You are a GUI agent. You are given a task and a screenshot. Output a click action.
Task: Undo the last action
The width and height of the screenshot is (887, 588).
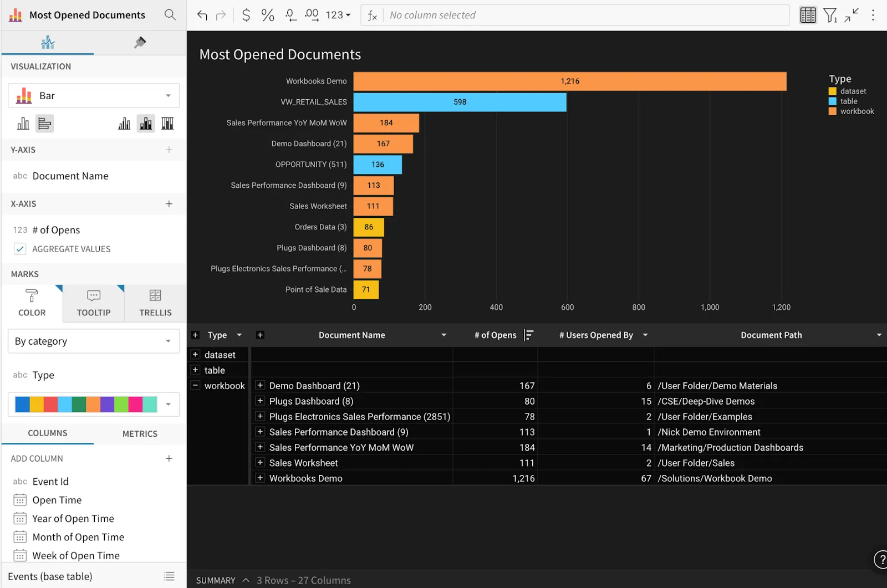(x=202, y=15)
